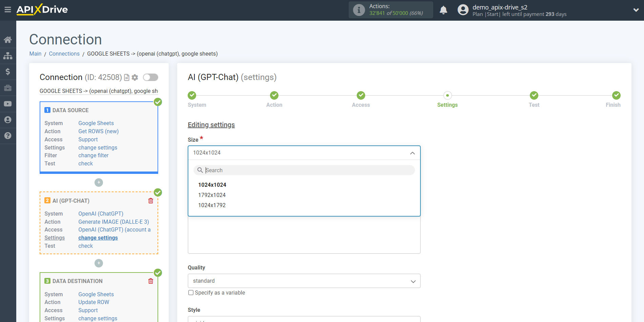Go to Connections breadcrumb
This screenshot has width=644, height=322.
[x=64, y=54]
